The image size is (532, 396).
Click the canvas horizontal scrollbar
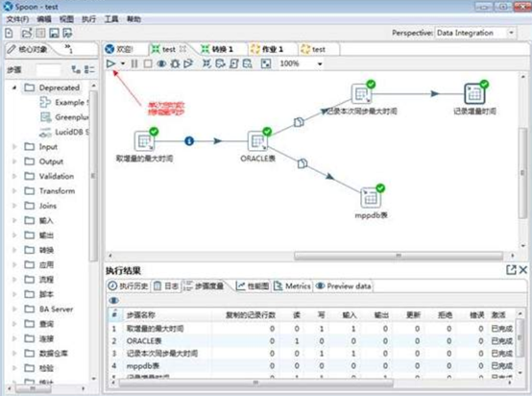point(399,256)
